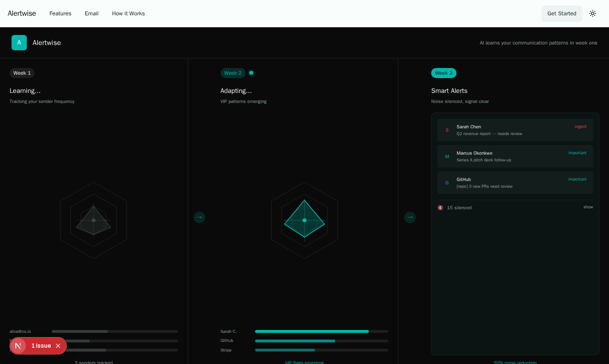Click the teal 'A' Alertwise logo badge
Screen dimensions: 609x364
click(19, 43)
